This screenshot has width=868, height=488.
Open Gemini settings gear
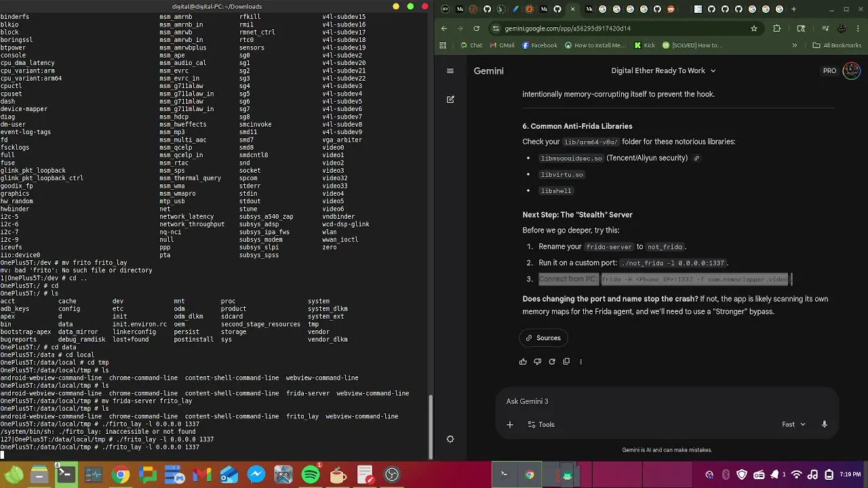450,439
